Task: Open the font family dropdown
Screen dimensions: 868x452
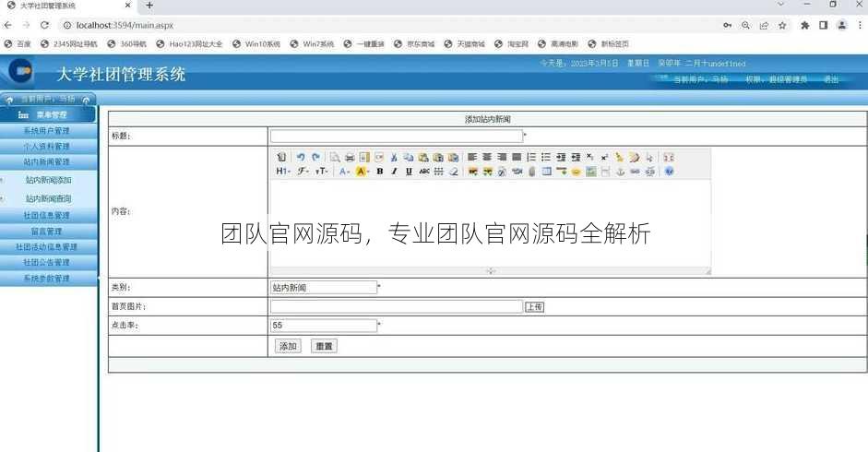Action: point(303,172)
